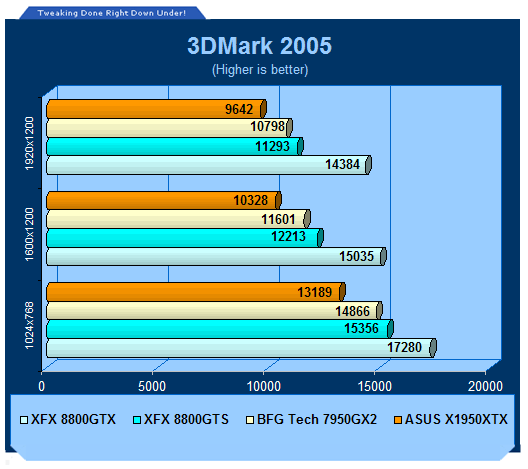The height and width of the screenshot is (469, 528).
Task: Click the bar showing 15035
Action: (x=216, y=257)
